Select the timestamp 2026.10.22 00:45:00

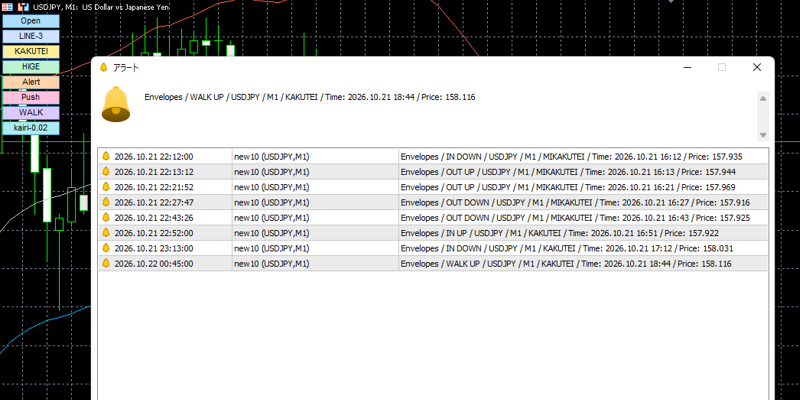[x=154, y=264]
